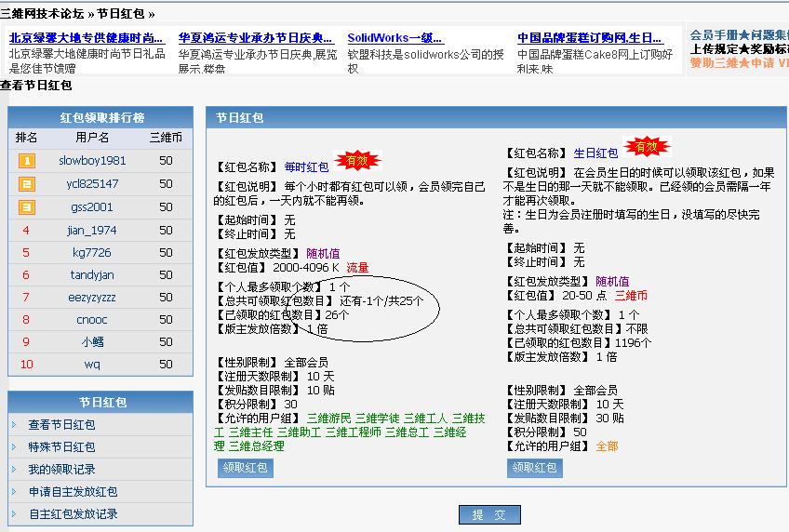Click red 三维币 text in 生日红包 value

[631, 295]
